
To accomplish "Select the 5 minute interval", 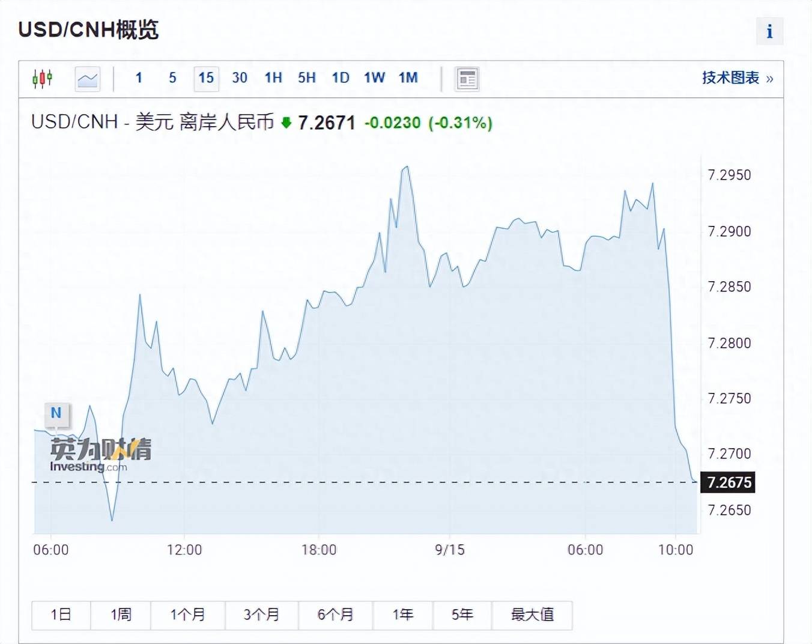I will pyautogui.click(x=172, y=78).
